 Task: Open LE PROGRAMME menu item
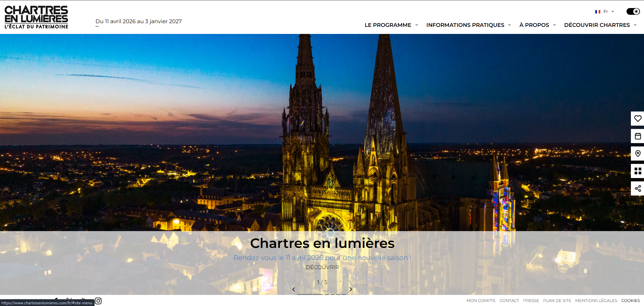[x=388, y=25]
